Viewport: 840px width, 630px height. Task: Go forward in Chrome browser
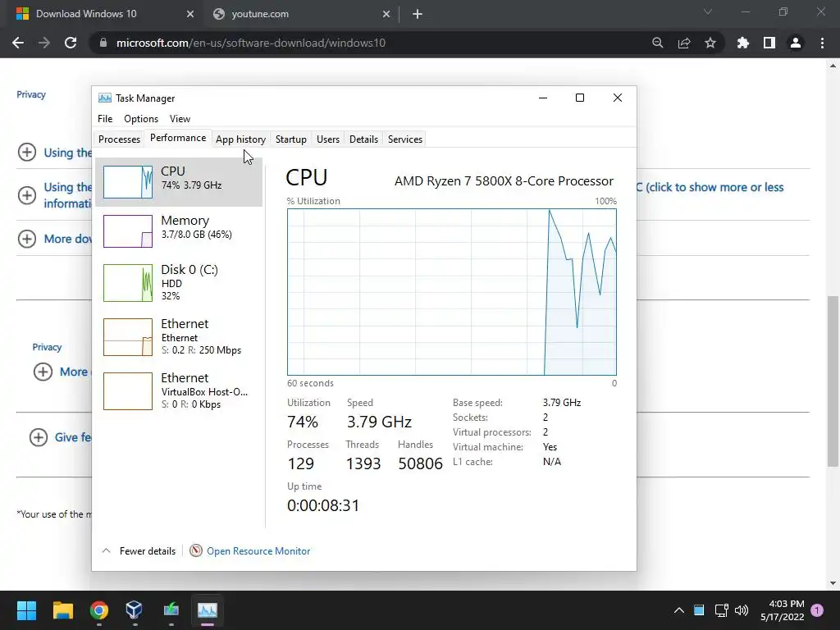point(44,43)
